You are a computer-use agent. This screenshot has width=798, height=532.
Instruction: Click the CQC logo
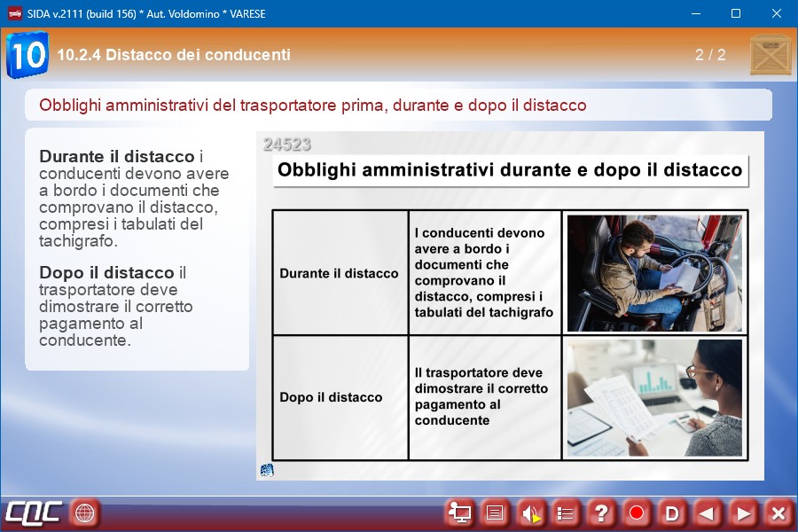[x=34, y=512]
